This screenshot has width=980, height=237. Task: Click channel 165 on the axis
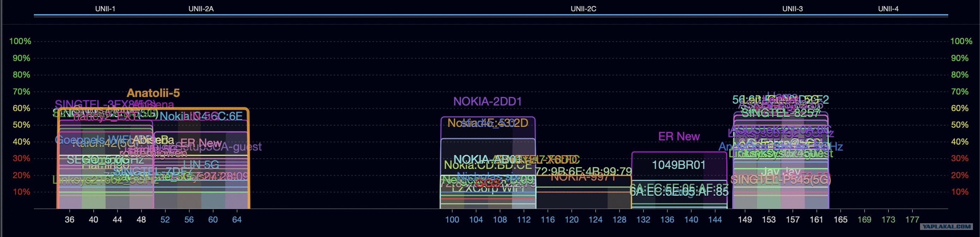coord(840,219)
